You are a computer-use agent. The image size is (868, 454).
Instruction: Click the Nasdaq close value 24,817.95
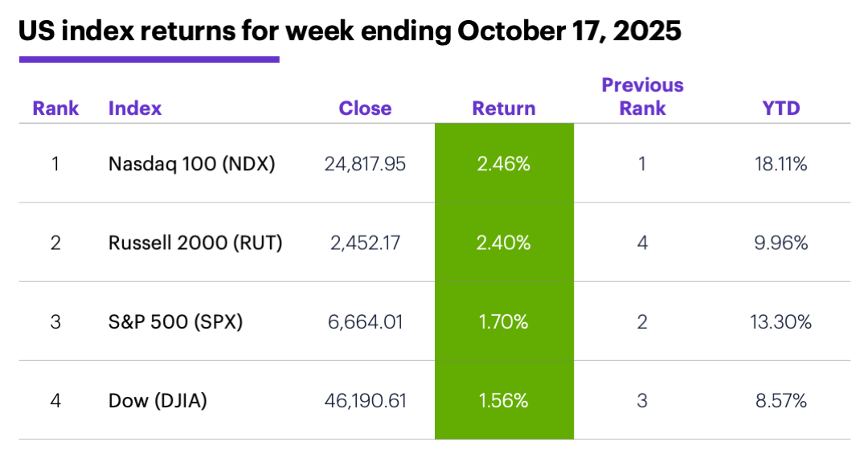(365, 164)
